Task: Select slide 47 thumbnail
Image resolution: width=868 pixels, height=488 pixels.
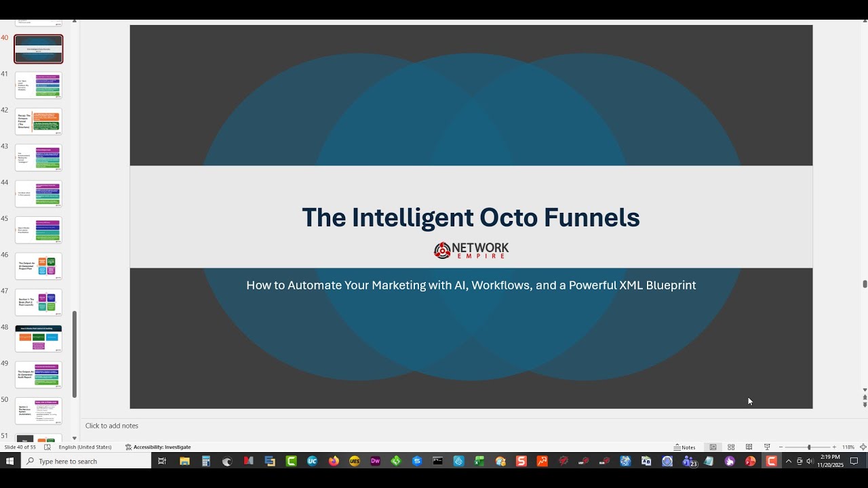Action: coord(39,302)
